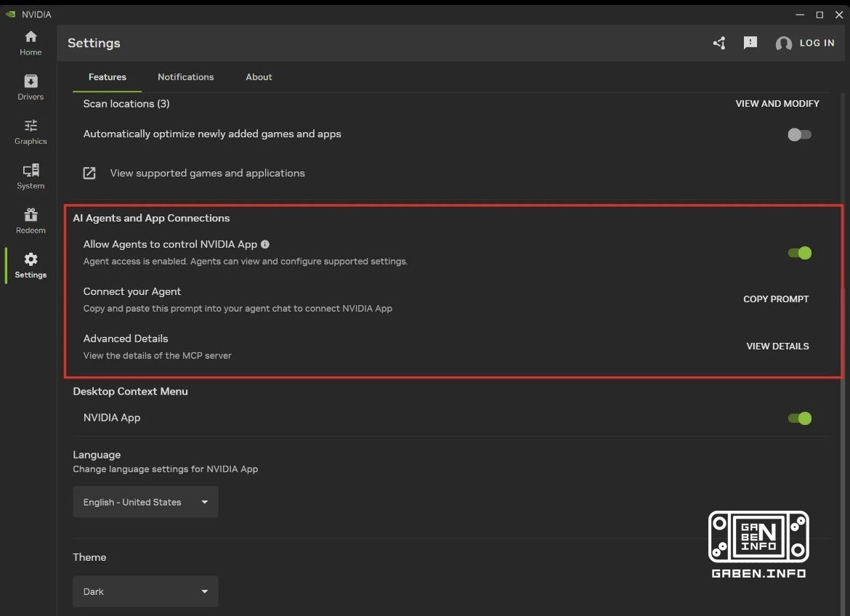Click the LOG IN button
Viewport: 850px width, 616px height.
click(x=817, y=43)
